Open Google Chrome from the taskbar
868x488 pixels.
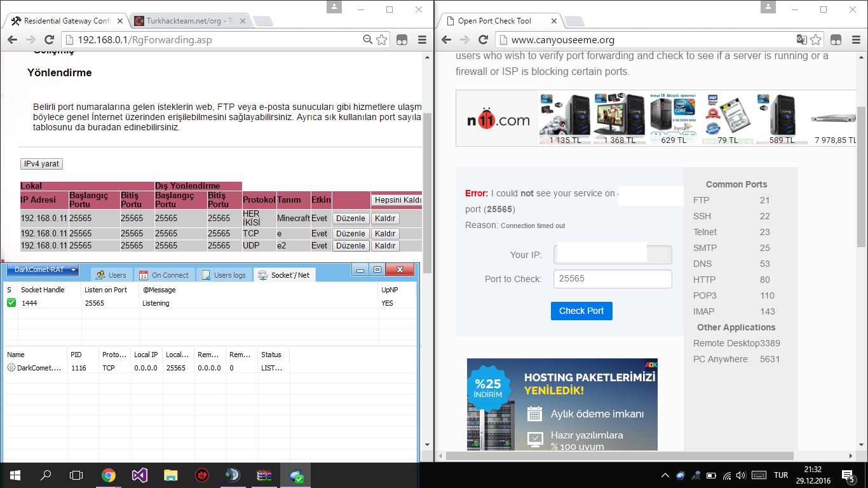click(x=109, y=475)
